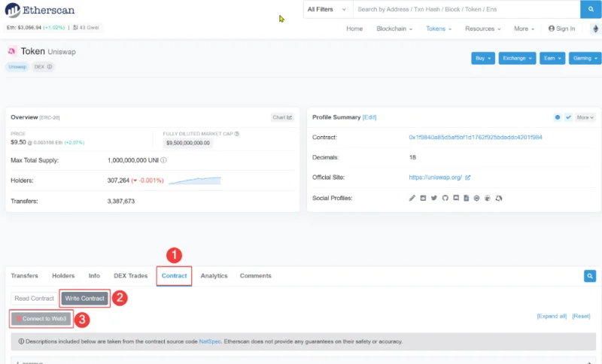Go to Home in the navigation

point(354,29)
